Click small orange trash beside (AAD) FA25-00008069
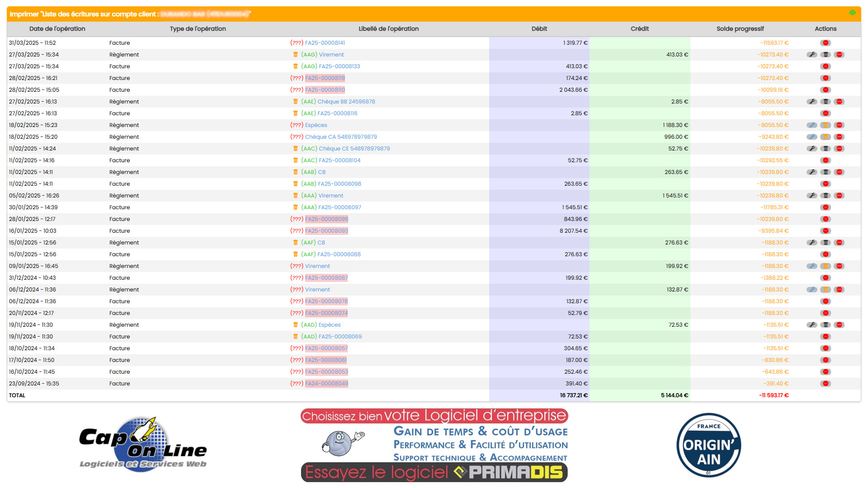Screen dimensions: 868x488 coord(295,337)
